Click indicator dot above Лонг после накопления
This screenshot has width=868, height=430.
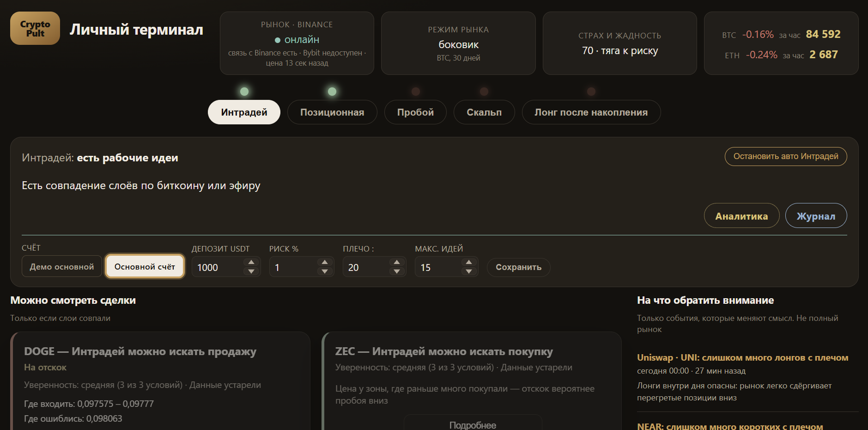(x=591, y=92)
